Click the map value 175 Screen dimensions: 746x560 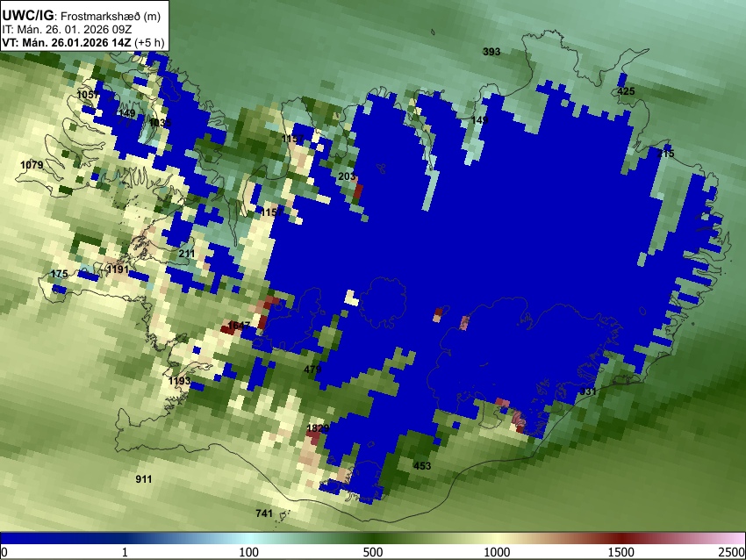[59, 274]
